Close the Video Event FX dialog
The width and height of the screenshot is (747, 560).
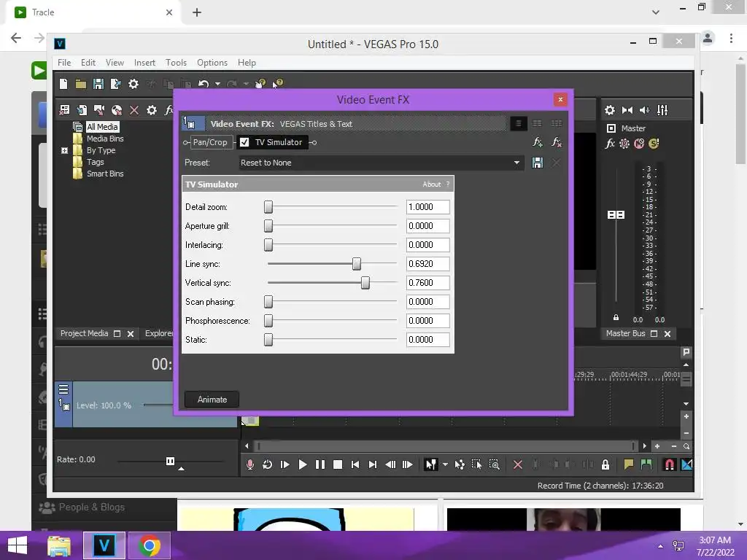pyautogui.click(x=560, y=99)
